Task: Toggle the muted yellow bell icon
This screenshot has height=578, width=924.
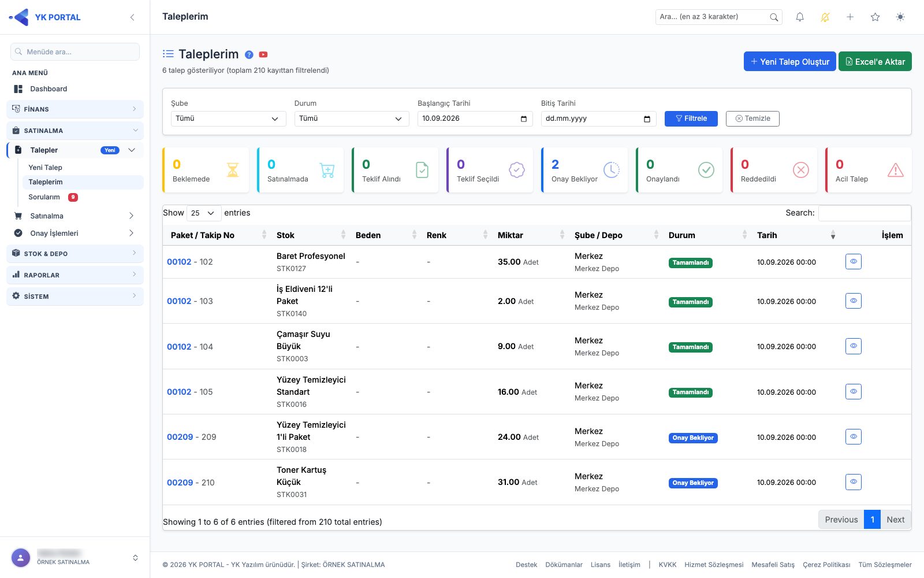Action: tap(825, 17)
